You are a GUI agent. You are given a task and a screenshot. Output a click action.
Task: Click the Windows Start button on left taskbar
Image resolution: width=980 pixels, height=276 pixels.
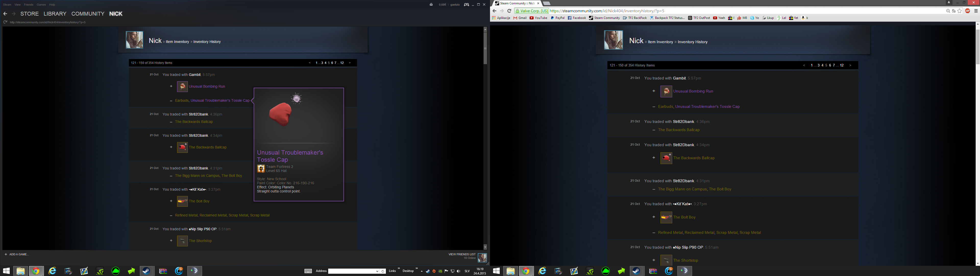(x=6, y=271)
